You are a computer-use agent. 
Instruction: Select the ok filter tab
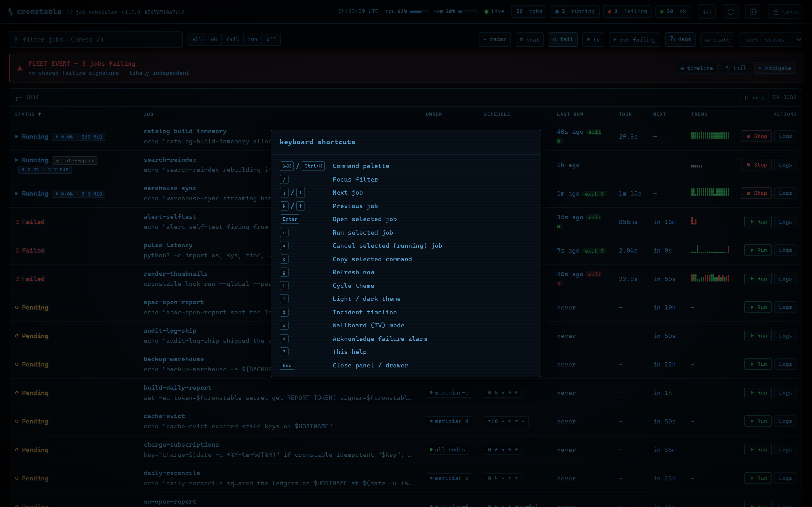214,40
